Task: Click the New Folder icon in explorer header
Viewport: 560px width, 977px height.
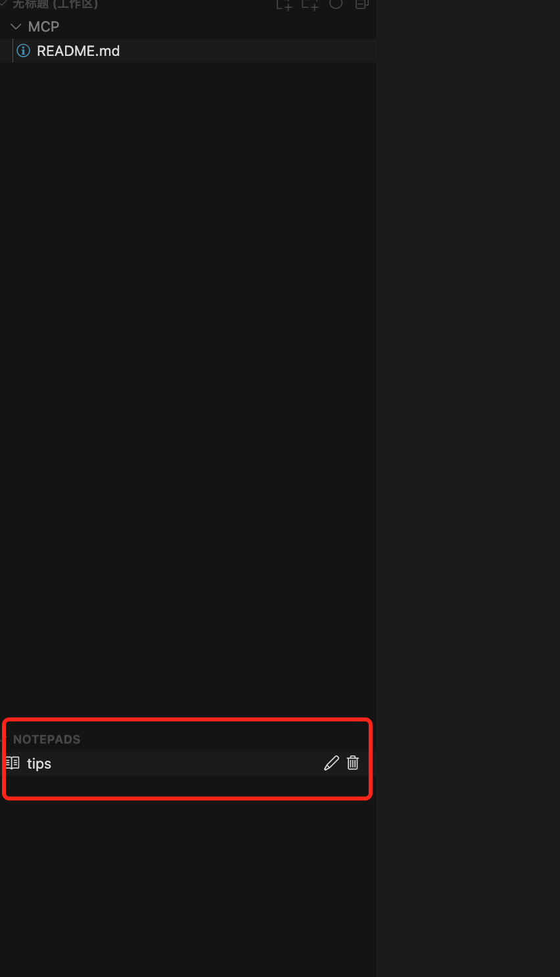Action: [x=310, y=4]
